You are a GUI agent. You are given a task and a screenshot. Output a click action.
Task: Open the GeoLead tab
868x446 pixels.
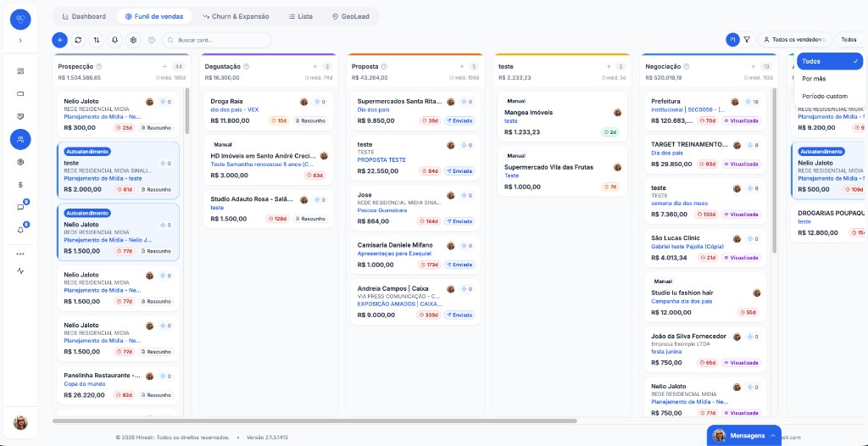click(352, 17)
